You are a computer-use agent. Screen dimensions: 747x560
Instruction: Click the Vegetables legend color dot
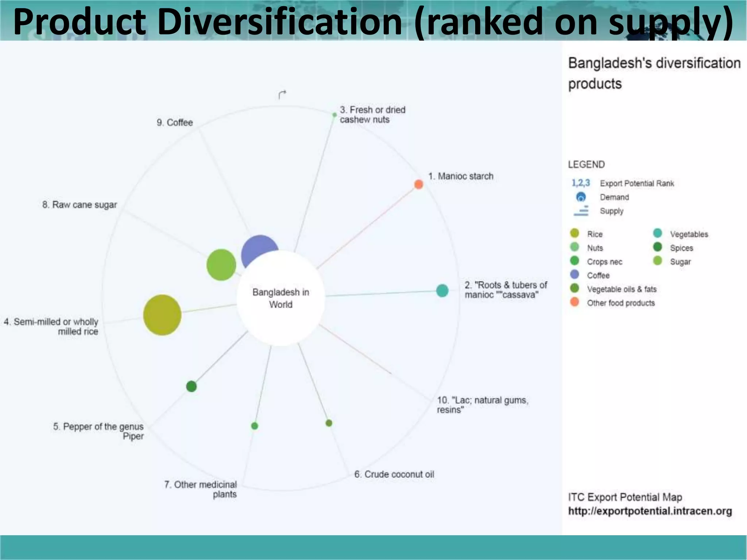pos(658,233)
